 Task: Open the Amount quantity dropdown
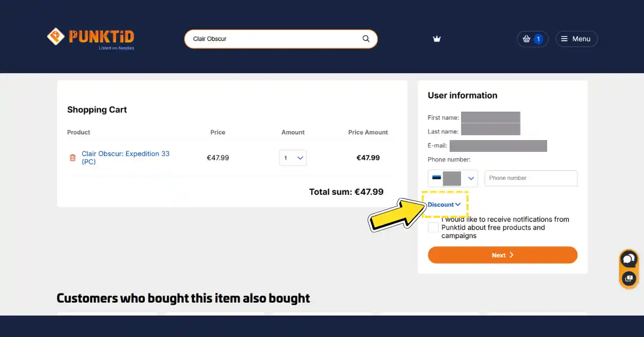pyautogui.click(x=292, y=158)
